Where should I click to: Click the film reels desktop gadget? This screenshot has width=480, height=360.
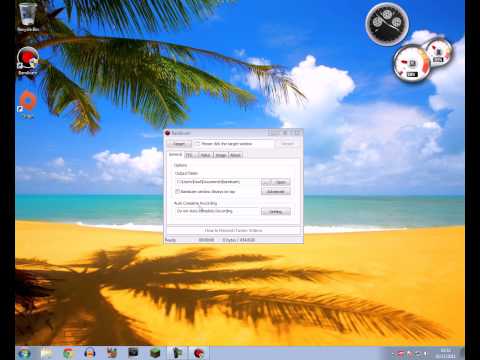387,24
